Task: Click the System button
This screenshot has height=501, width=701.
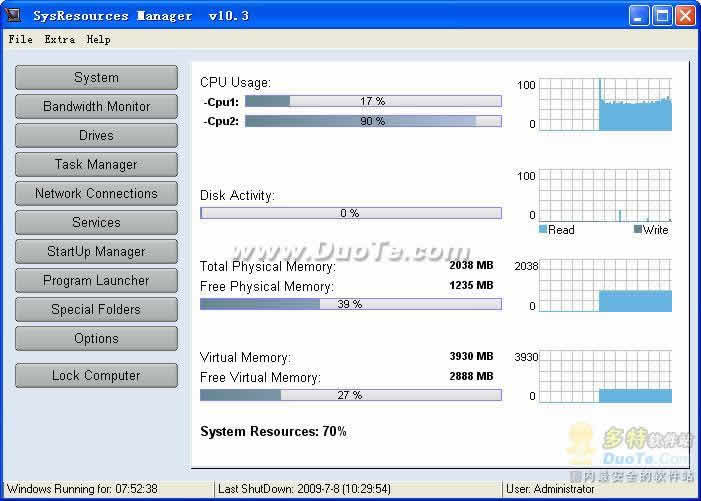Action: 96,77
